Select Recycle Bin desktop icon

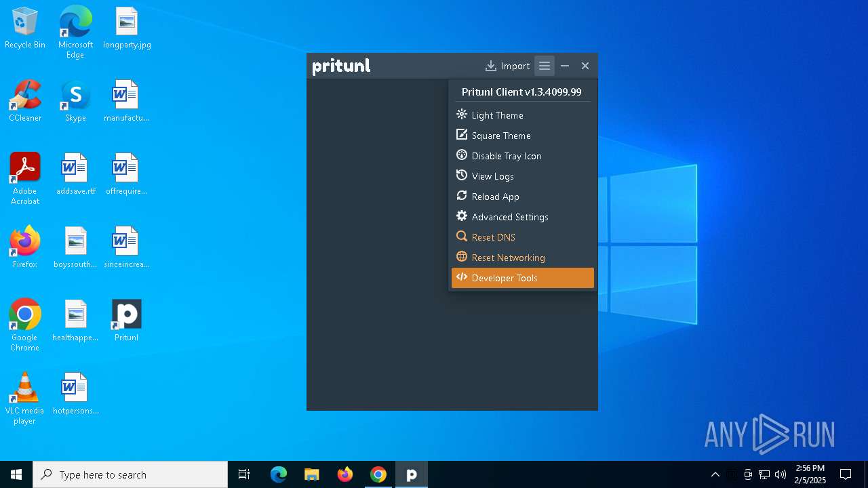pyautogui.click(x=25, y=28)
